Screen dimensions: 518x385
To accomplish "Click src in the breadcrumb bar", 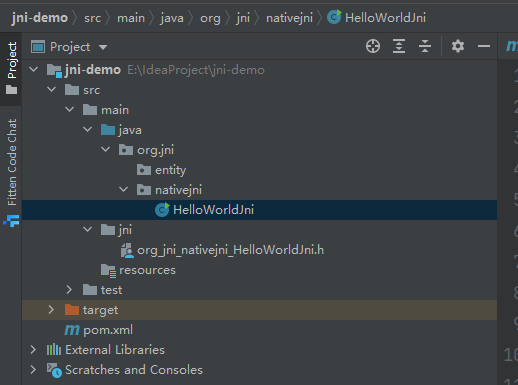I will tap(92, 18).
